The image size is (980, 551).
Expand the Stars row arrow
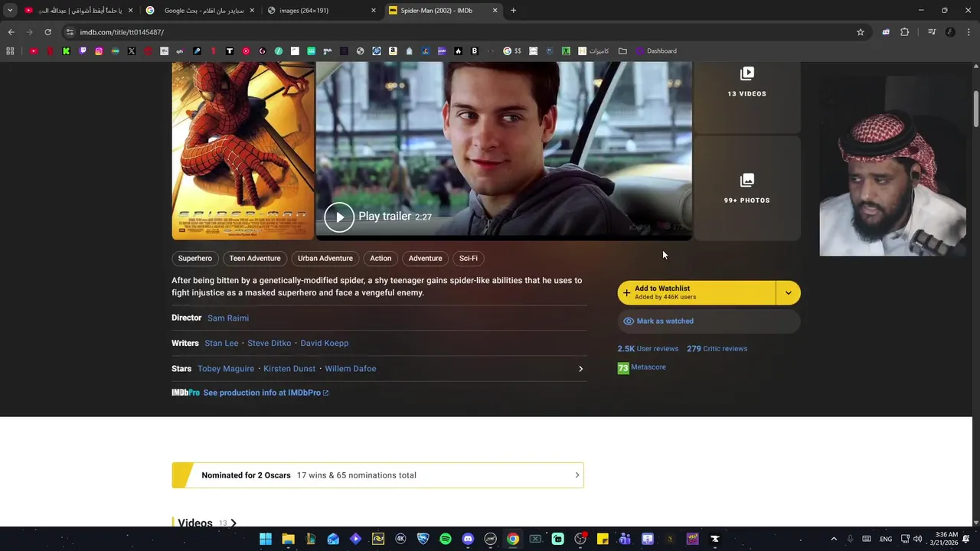[580, 369]
